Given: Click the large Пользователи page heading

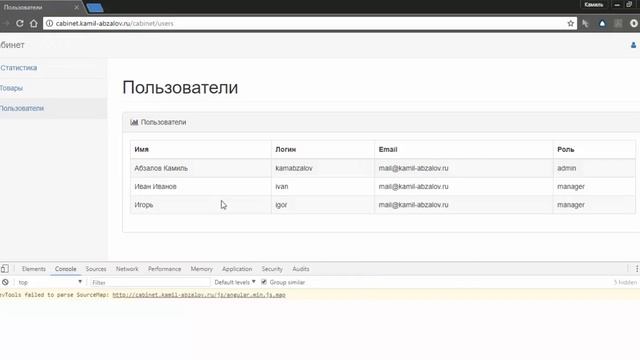Looking at the screenshot, I should point(180,87).
